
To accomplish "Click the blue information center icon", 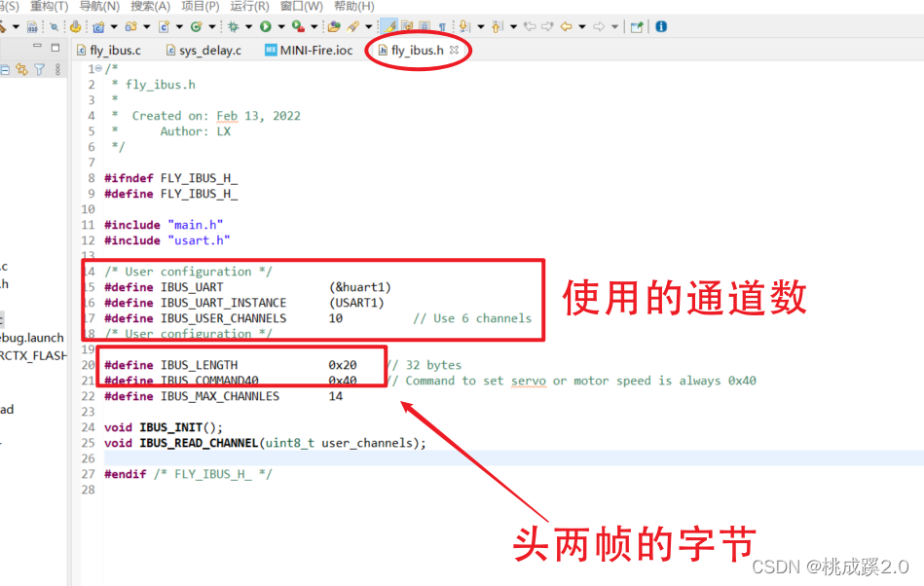I will point(661,26).
